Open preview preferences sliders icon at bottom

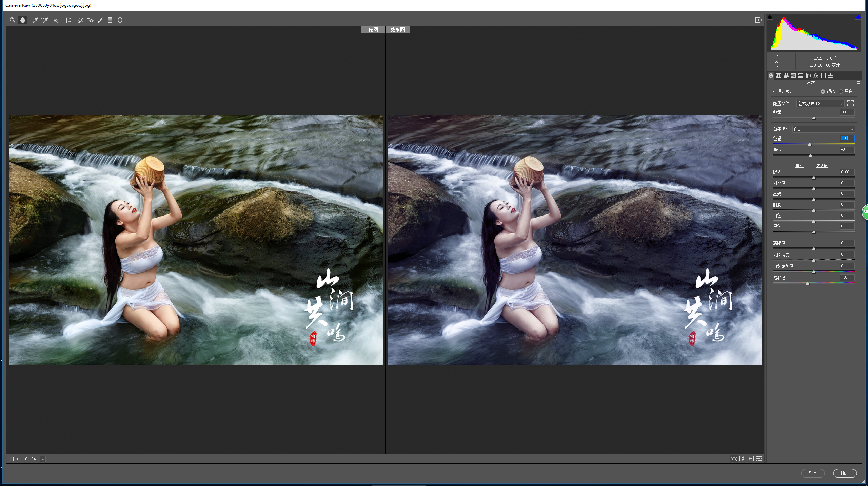(x=759, y=459)
